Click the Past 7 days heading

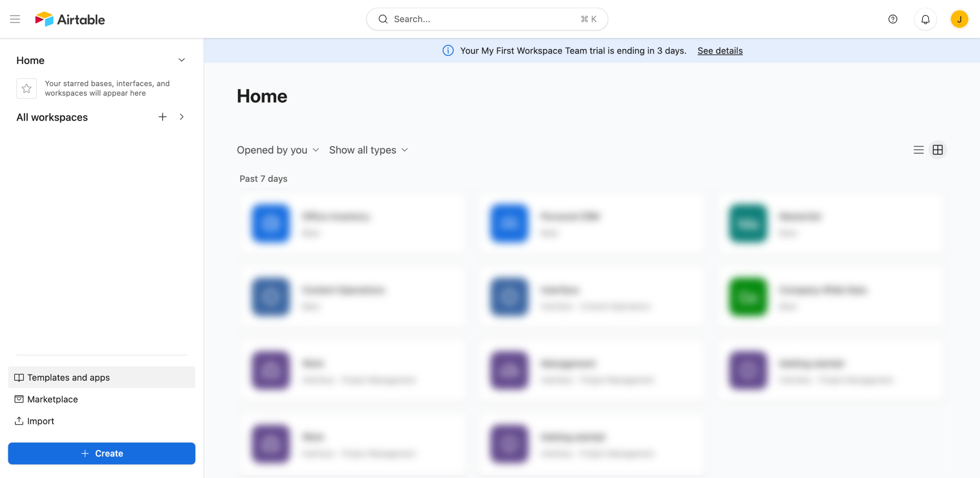263,179
